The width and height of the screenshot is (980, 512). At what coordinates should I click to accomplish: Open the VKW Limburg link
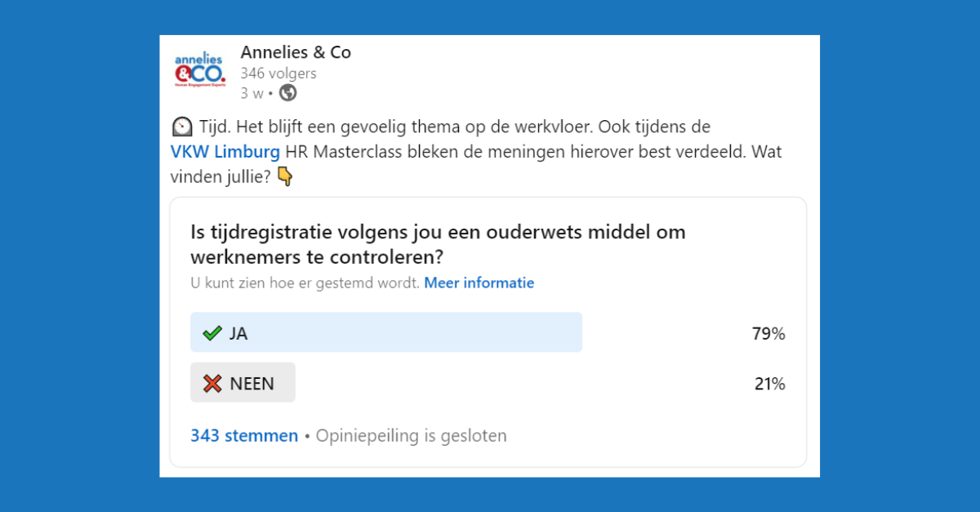point(225,152)
